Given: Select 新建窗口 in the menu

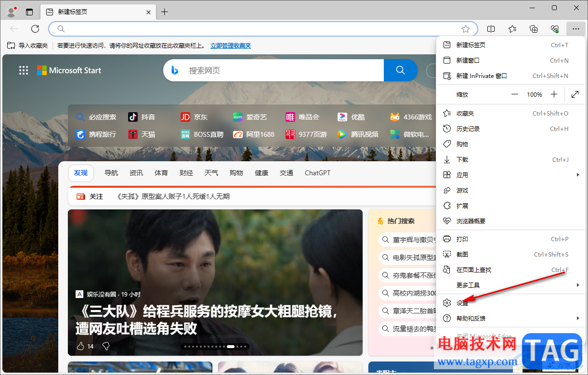Looking at the screenshot, I should coord(511,60).
